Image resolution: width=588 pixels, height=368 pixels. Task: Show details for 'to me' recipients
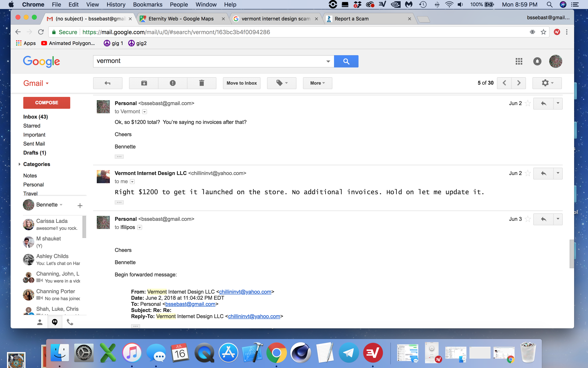coord(132,182)
